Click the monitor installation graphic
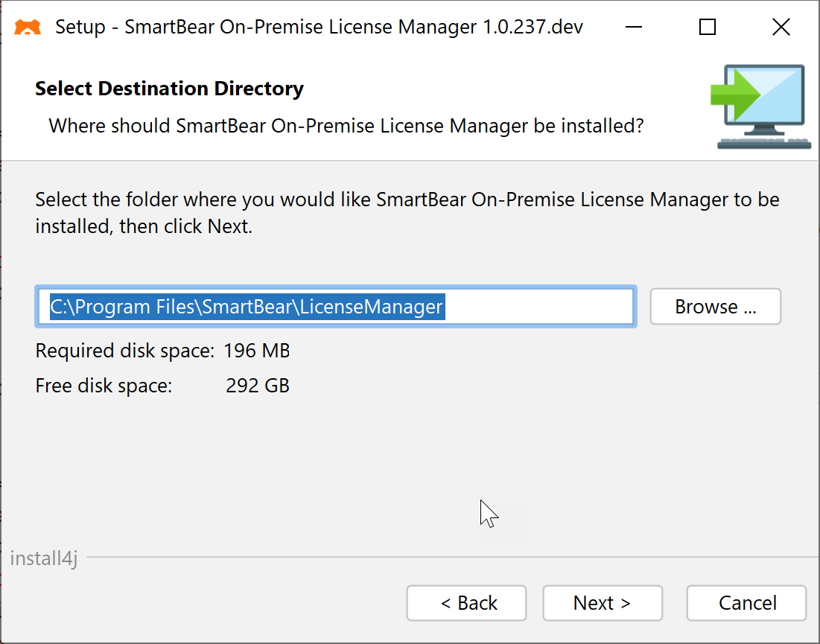The height and width of the screenshot is (644, 820). point(760,104)
